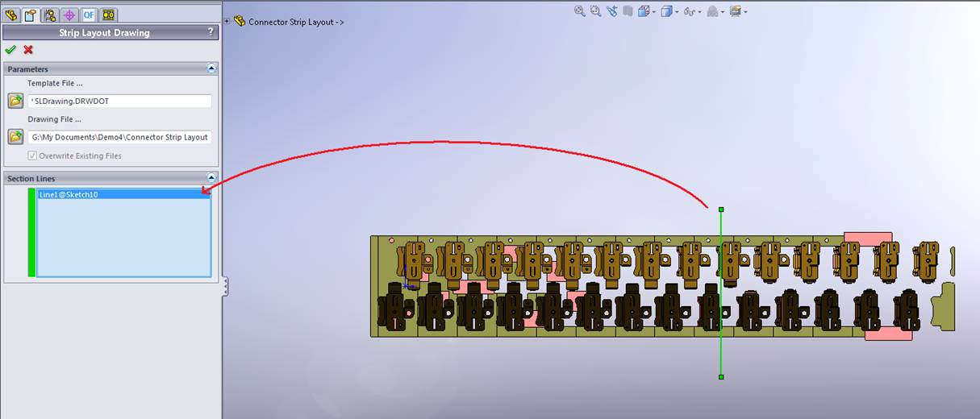Screen dimensions: 980x419
Task: Browse for the template file
Action: (x=15, y=101)
